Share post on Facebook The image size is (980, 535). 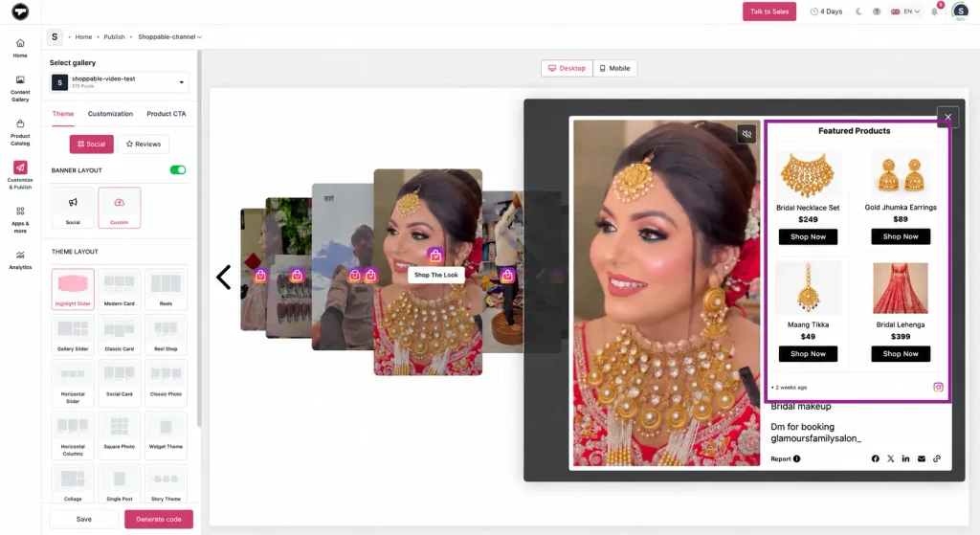pos(875,458)
